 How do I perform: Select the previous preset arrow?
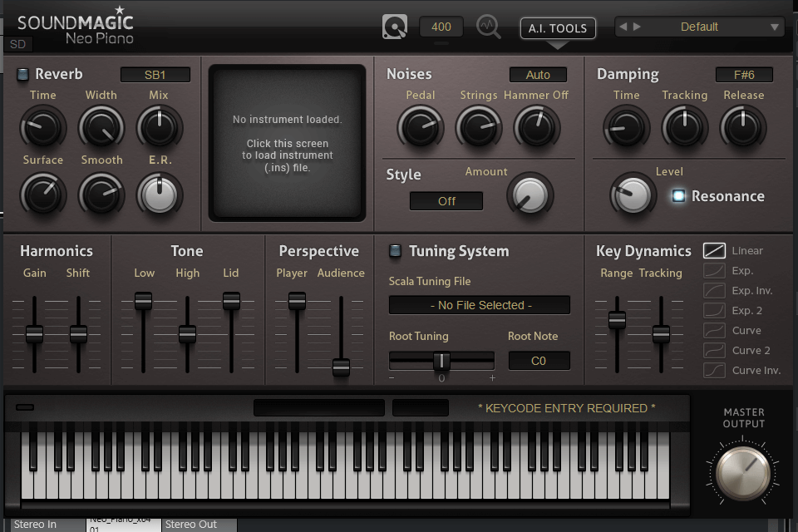[623, 27]
